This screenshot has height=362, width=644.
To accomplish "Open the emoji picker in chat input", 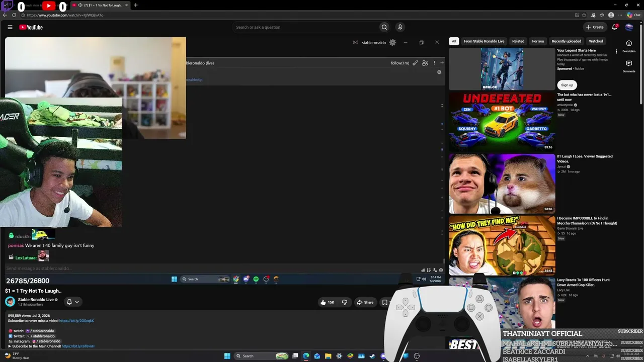I will (x=441, y=270).
